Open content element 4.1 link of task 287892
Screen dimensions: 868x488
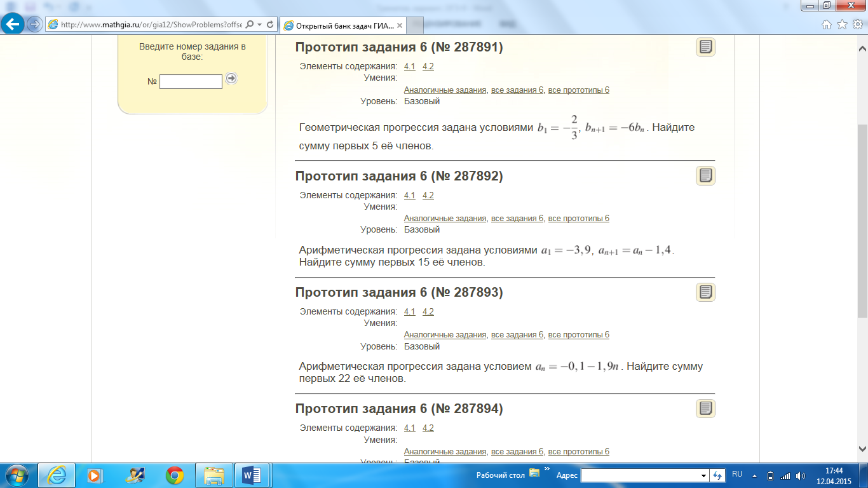(410, 195)
